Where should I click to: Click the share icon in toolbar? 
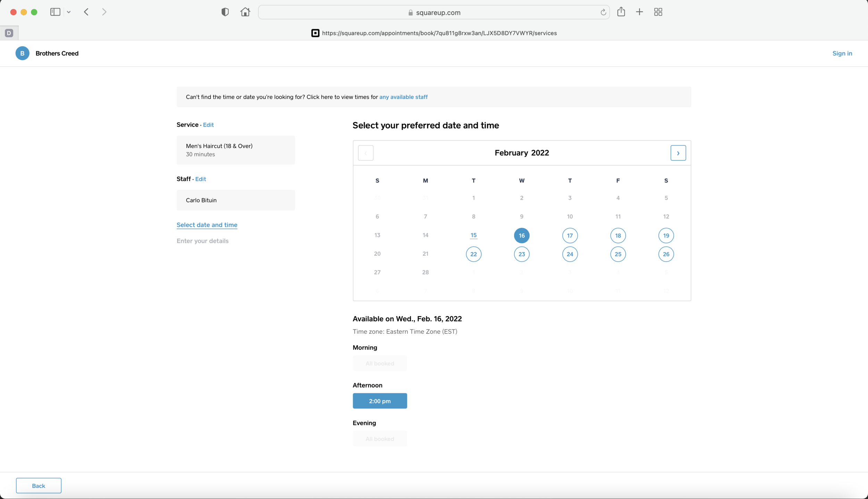(621, 12)
